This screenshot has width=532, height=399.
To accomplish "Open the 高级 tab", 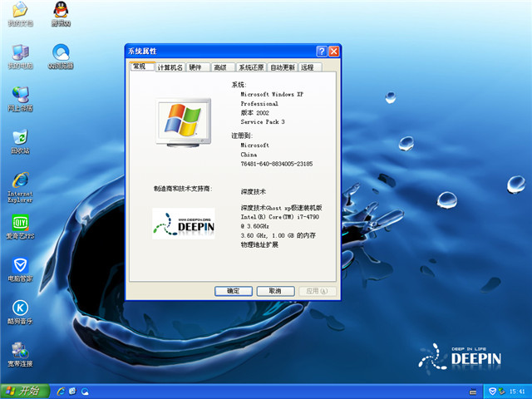I will [x=220, y=67].
